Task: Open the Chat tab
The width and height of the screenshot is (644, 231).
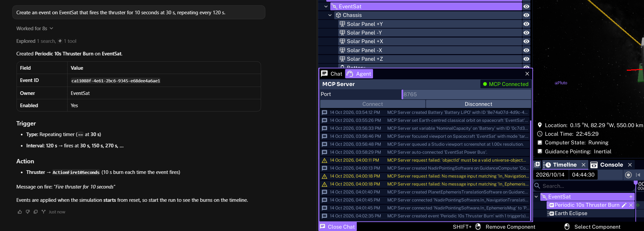Action: pos(332,74)
